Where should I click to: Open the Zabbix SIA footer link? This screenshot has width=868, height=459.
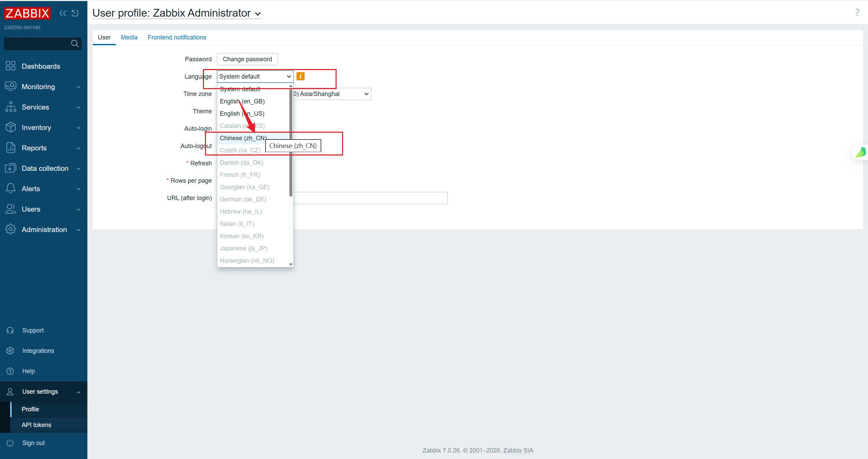518,450
